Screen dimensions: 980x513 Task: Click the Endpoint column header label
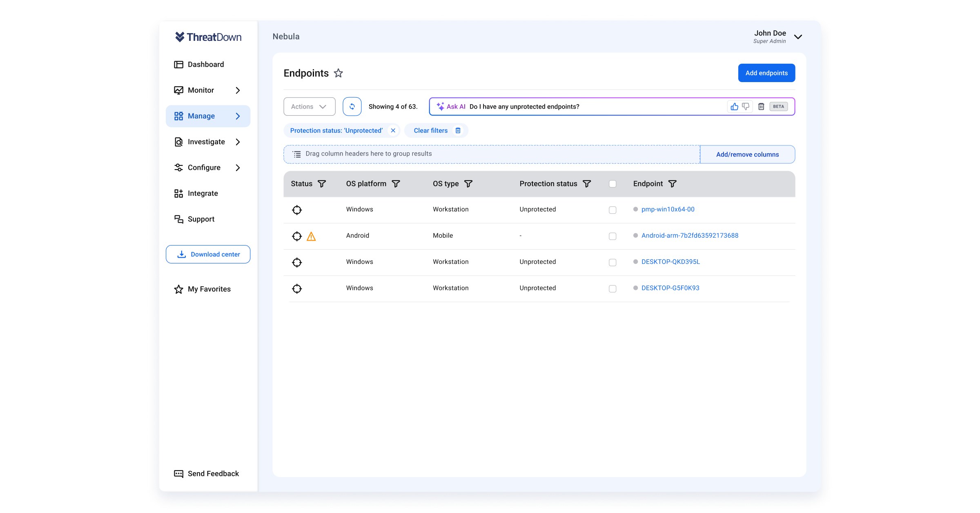pyautogui.click(x=648, y=184)
